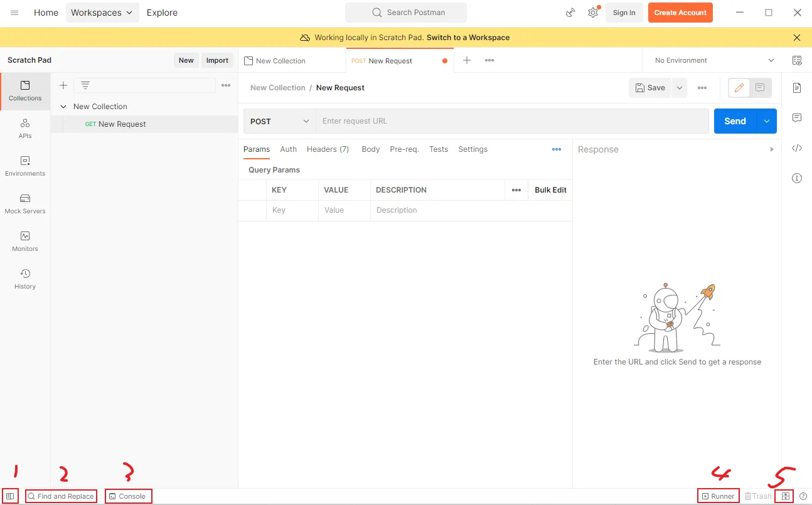812x505 pixels.
Task: Click the Switch to a Workspace link
Action: (x=468, y=38)
